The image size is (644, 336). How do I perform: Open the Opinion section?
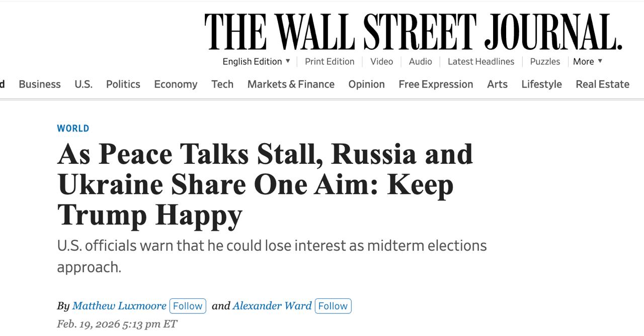(366, 84)
